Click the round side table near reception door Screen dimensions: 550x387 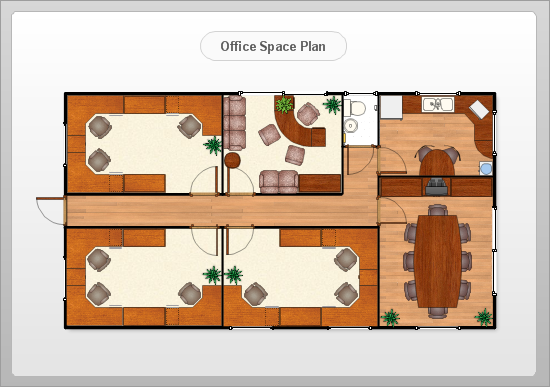pyautogui.click(x=232, y=160)
